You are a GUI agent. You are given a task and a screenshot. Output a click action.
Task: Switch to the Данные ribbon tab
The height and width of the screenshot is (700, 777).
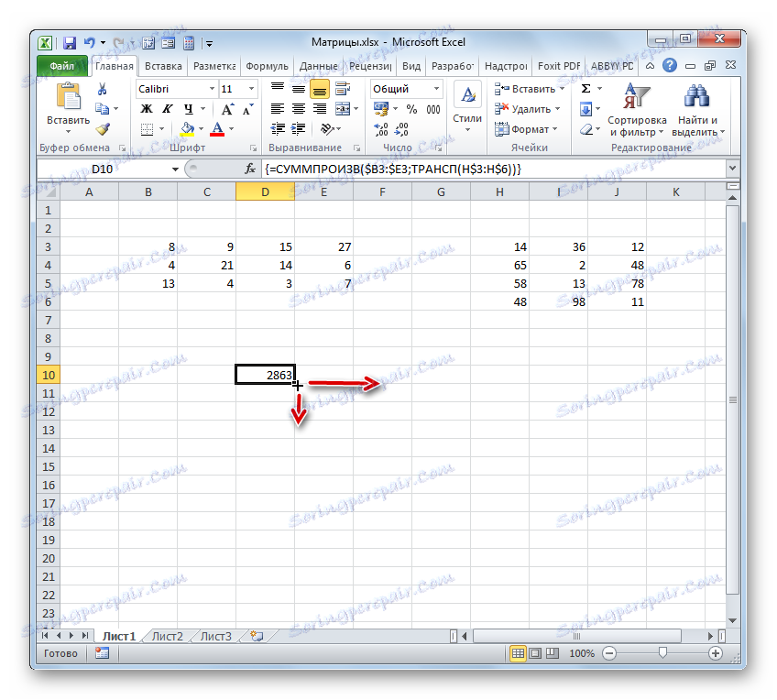[x=318, y=66]
